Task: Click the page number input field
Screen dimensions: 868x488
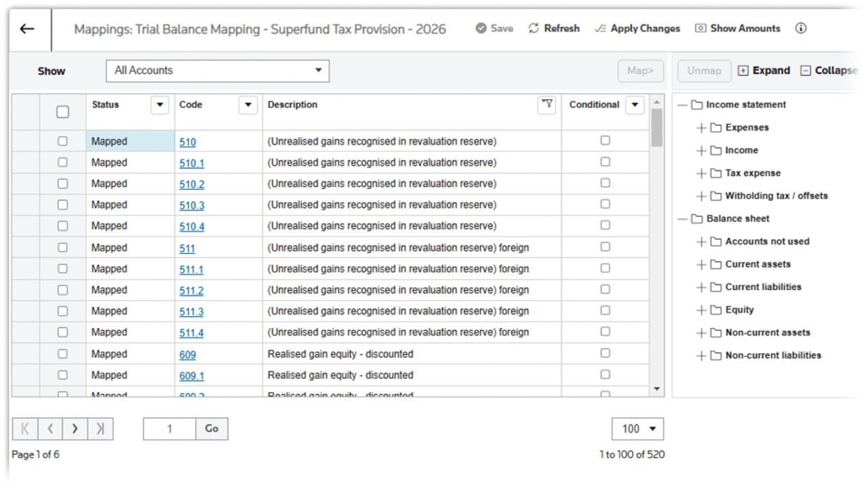Action: [170, 428]
